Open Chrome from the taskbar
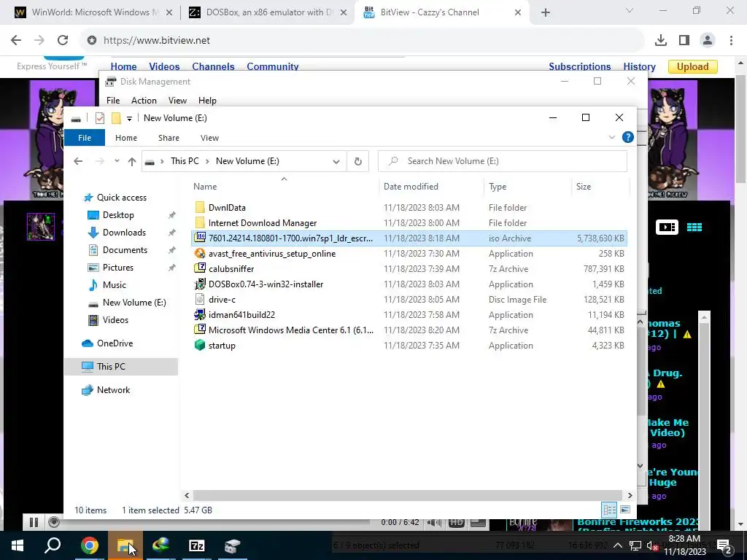Viewport: 747px width, 560px height. click(x=89, y=545)
